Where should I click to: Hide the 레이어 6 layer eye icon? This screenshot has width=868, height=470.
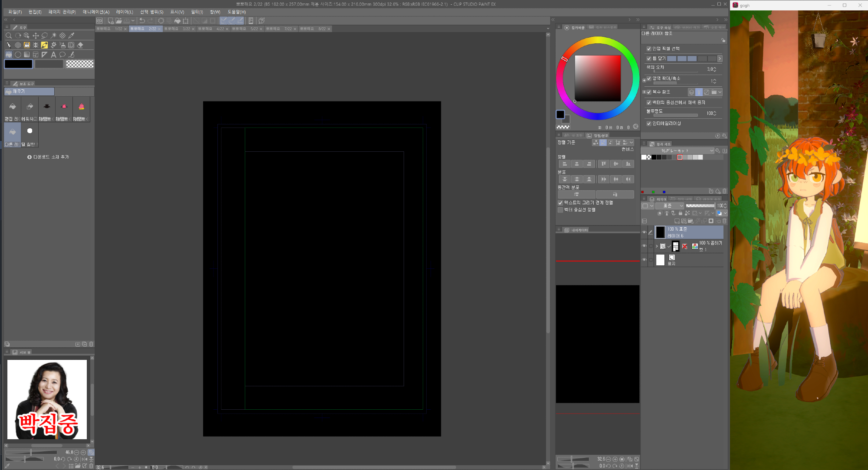[644, 232]
